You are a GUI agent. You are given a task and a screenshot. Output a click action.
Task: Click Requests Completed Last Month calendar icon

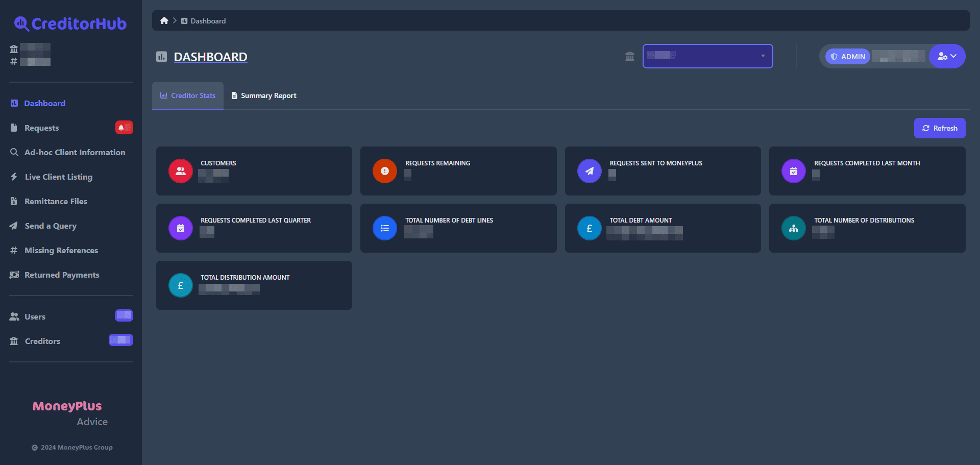point(794,171)
